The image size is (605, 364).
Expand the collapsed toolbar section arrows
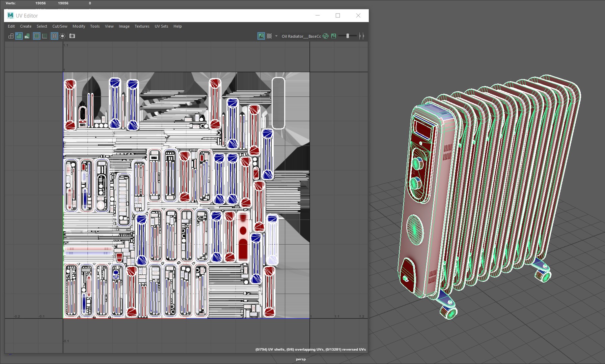tap(361, 36)
